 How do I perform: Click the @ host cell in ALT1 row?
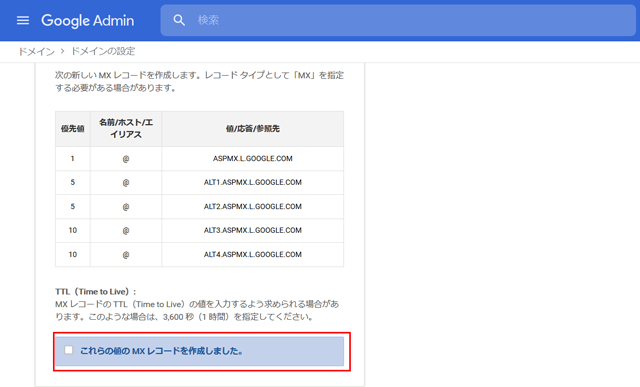pos(126,182)
